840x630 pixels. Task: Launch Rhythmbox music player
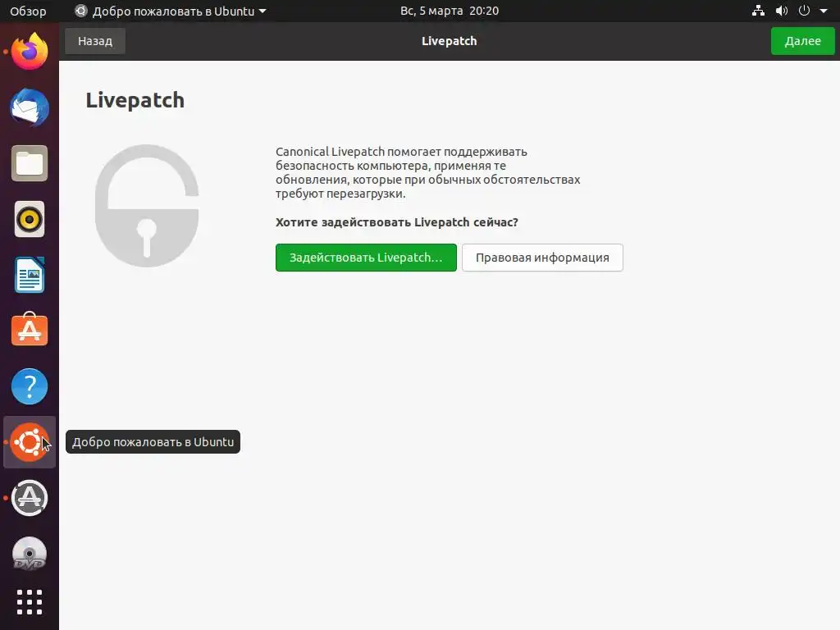point(30,219)
